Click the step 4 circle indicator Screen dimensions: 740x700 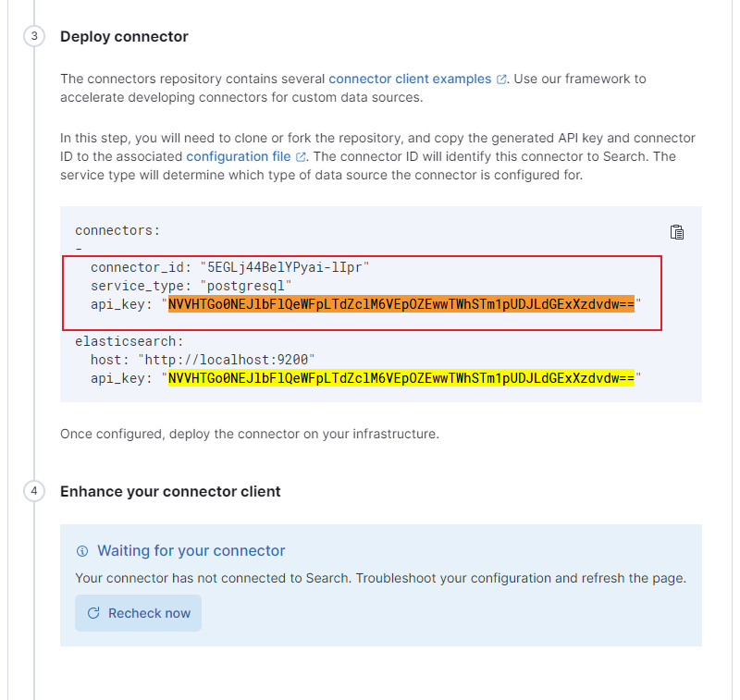(x=33, y=491)
